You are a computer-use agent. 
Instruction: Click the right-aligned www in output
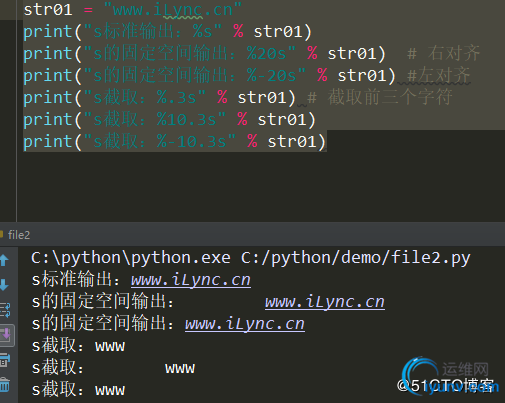(180, 368)
